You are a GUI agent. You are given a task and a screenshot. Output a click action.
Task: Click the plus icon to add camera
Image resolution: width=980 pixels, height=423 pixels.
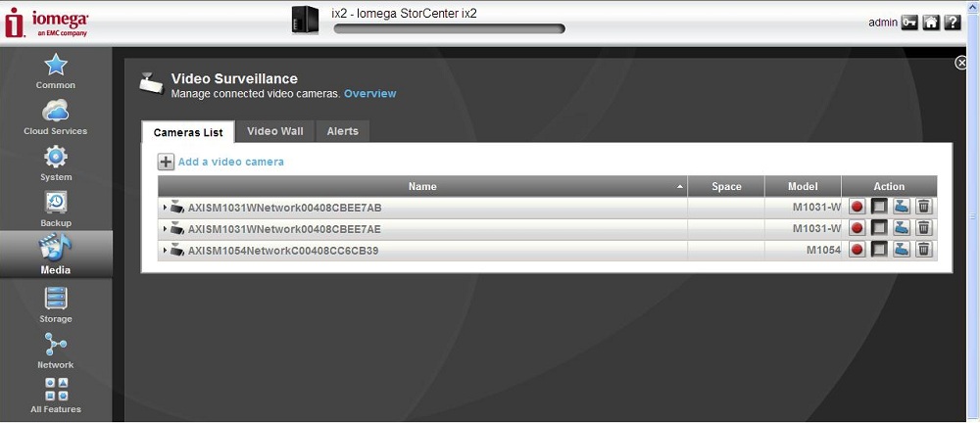166,163
